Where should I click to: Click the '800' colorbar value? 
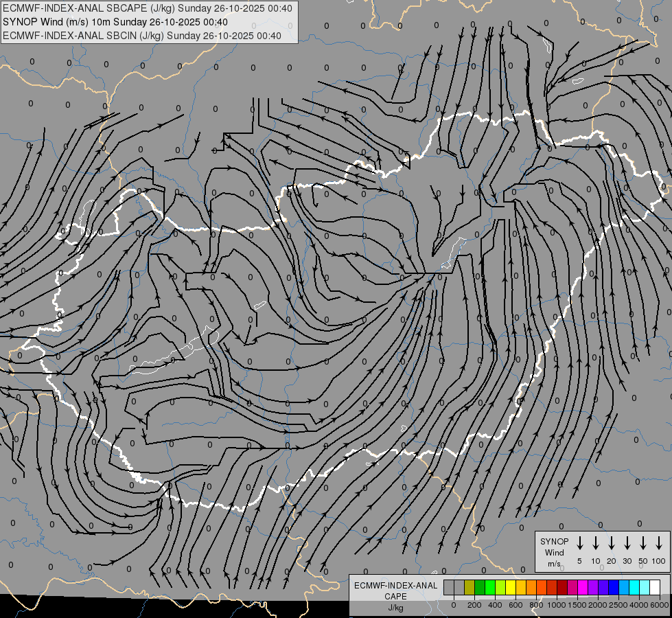pos(536,605)
